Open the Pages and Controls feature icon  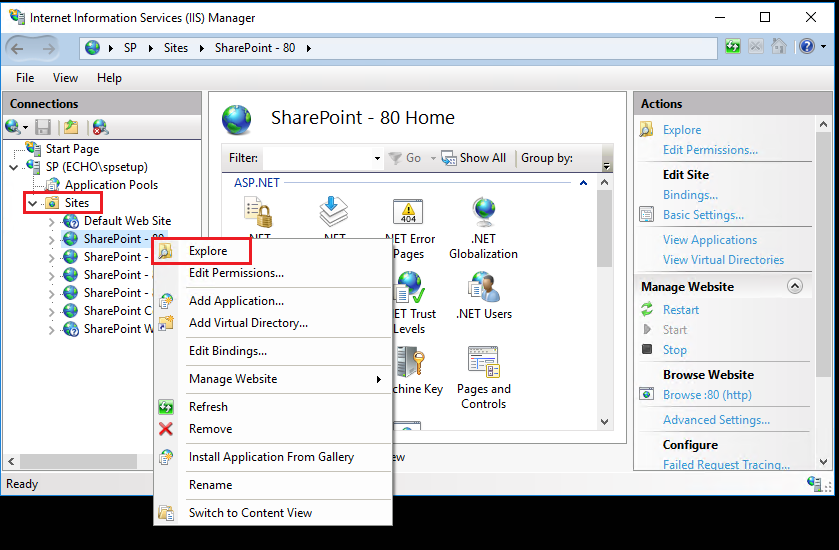tap(484, 362)
